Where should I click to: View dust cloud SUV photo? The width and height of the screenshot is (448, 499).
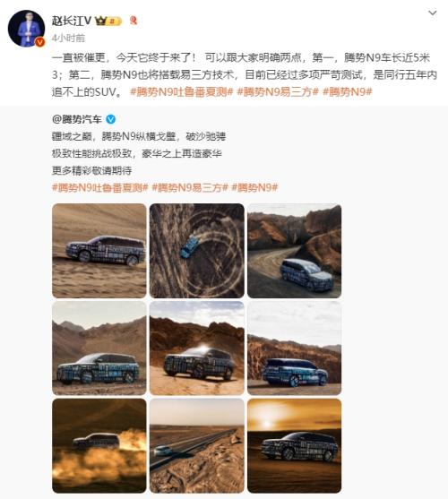coord(99,446)
